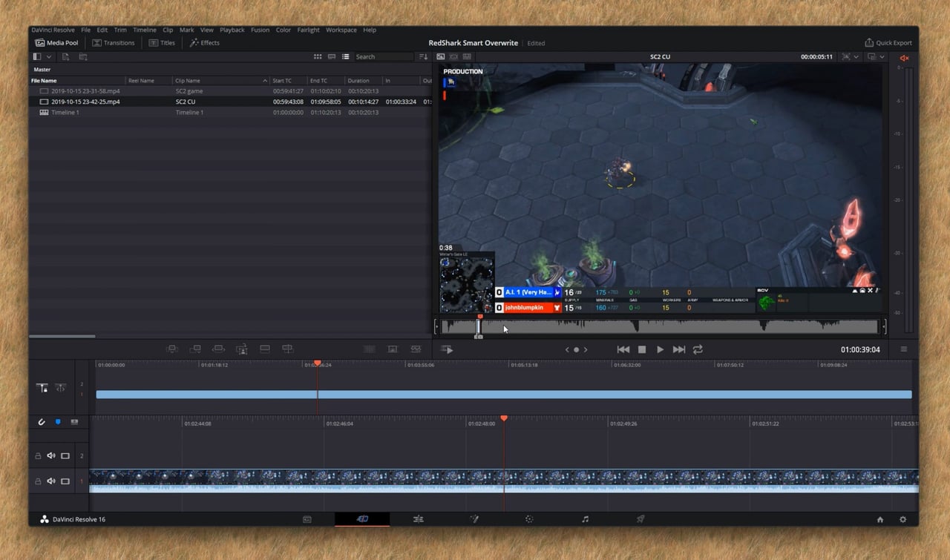
Task: Switch media pool to list view
Action: (x=346, y=56)
